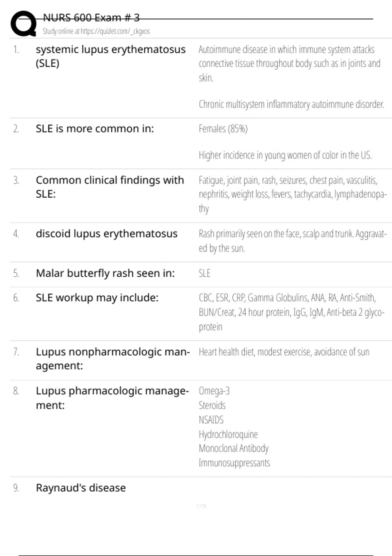Click the page number indicator 1/16
The width and height of the screenshot is (392, 556).
[x=201, y=506]
